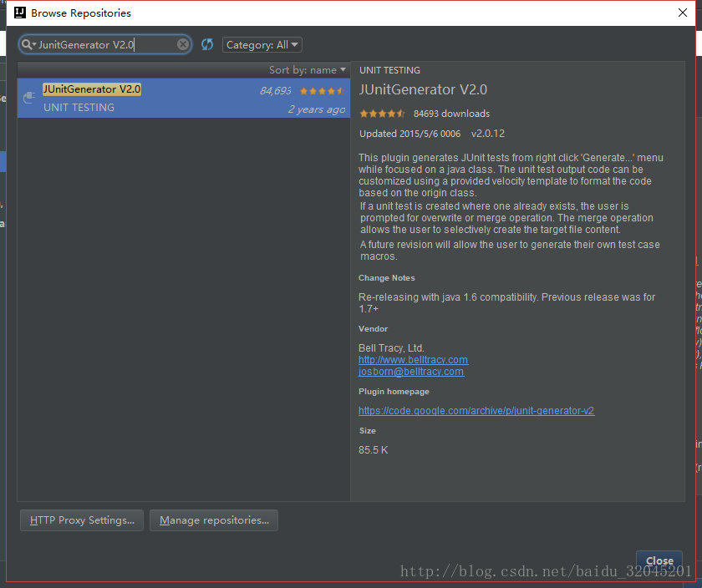
Task: Open the Sort by: name dropdown
Action: coord(308,70)
